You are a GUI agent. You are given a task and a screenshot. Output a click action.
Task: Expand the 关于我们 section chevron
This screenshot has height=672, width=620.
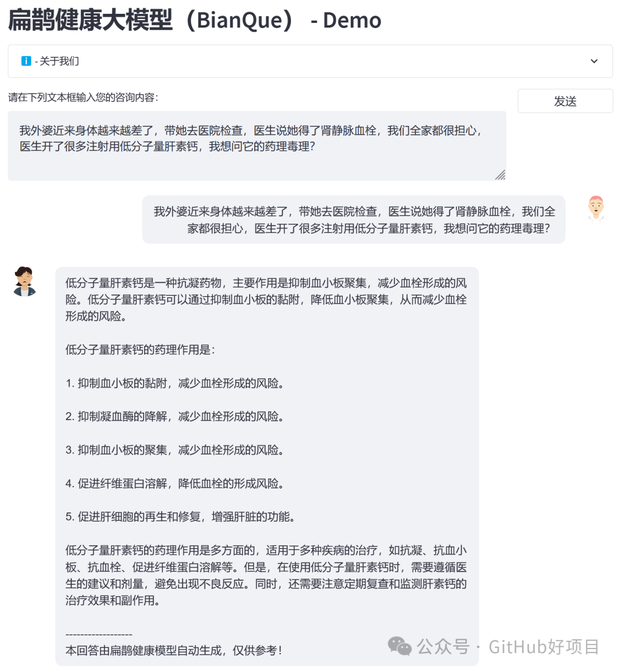pos(594,61)
